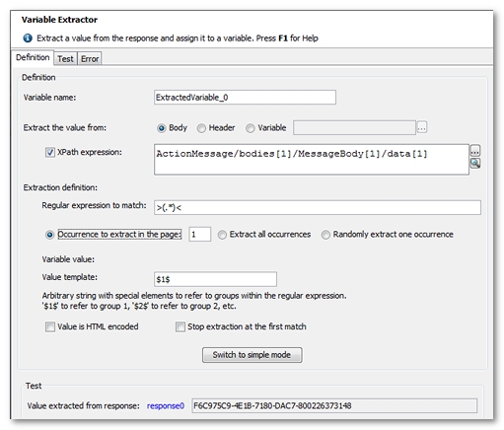Click the 'Extract the value from:' label
504x430 pixels.
(65, 127)
